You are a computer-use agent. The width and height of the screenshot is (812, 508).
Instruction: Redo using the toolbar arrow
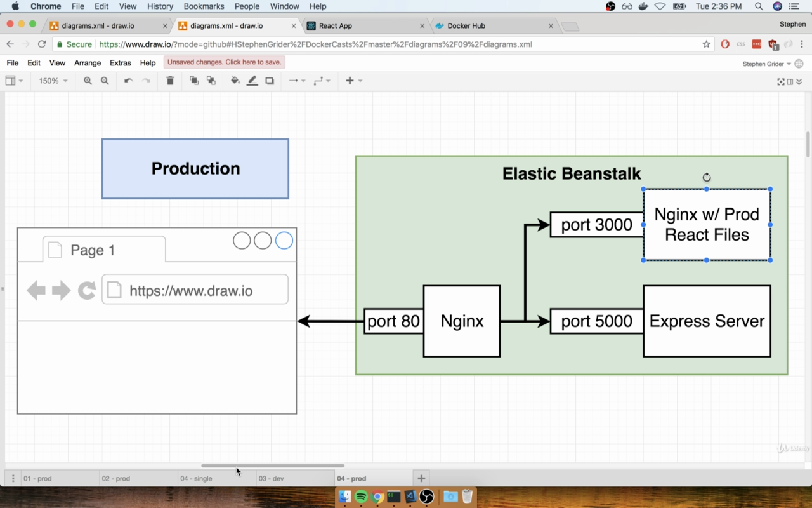[x=146, y=81]
